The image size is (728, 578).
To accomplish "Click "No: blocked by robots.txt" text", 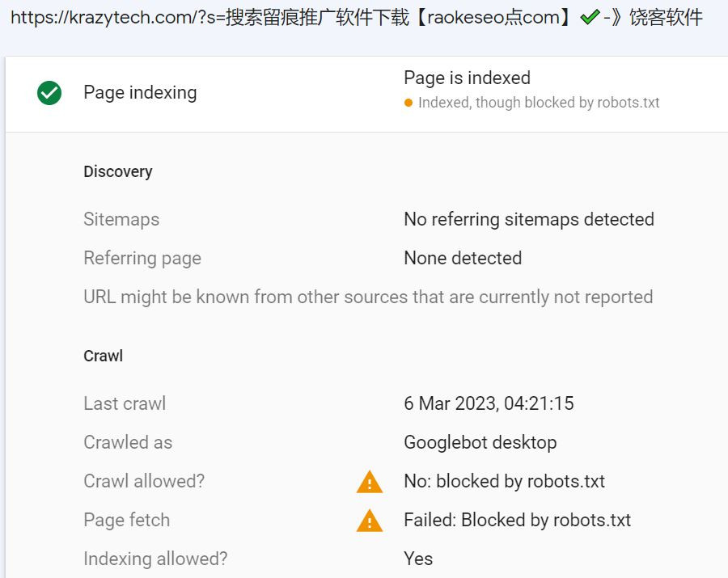I will (x=504, y=481).
